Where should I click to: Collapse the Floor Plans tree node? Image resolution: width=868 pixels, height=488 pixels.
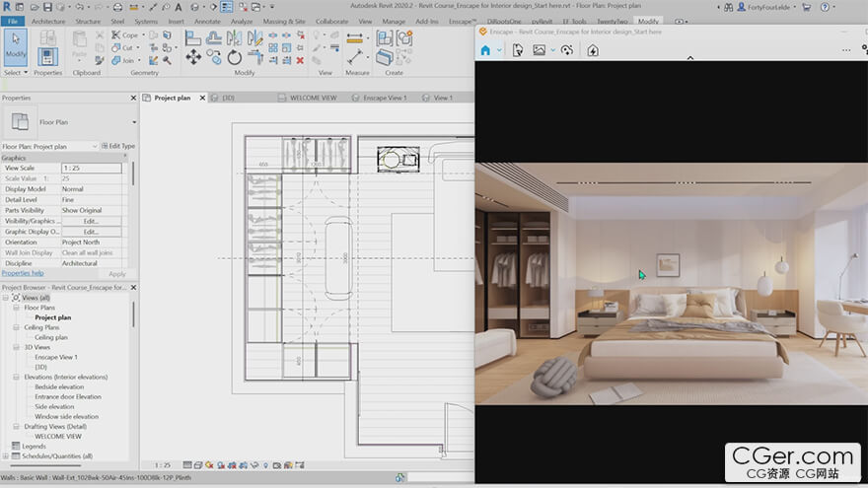pyautogui.click(x=16, y=308)
